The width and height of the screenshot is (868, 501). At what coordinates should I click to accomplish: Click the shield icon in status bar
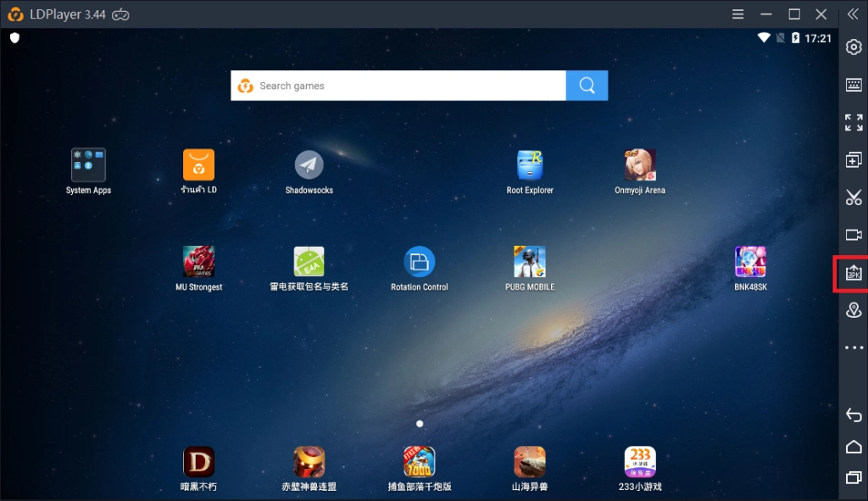15,37
